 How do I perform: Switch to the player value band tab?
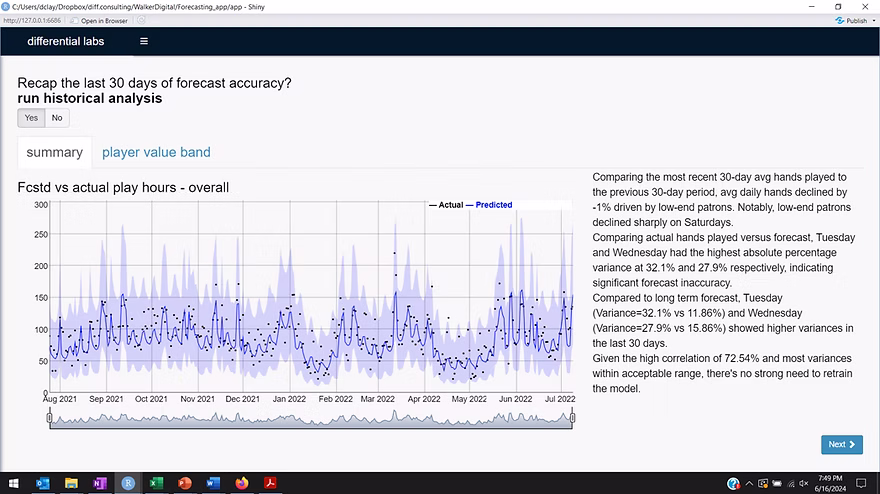156,152
